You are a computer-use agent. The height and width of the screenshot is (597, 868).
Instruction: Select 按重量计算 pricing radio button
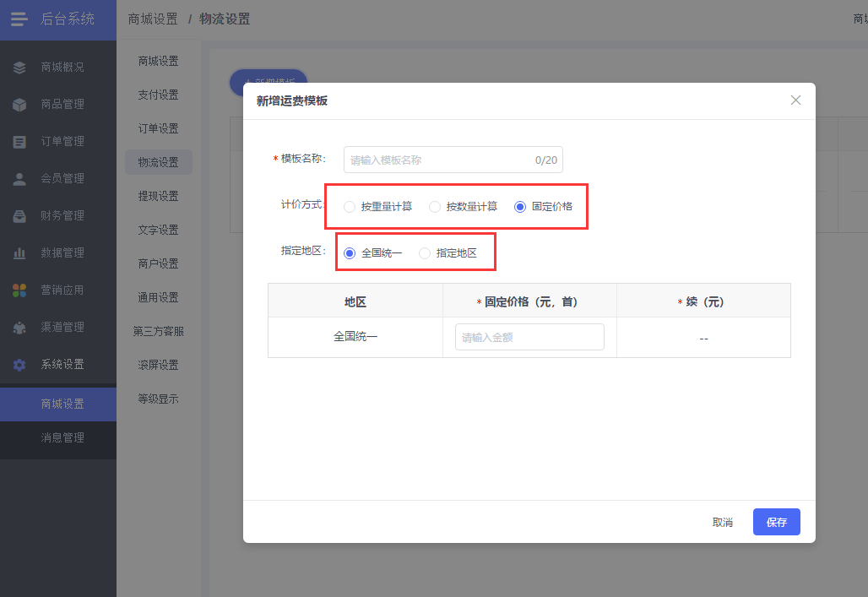[350, 207]
